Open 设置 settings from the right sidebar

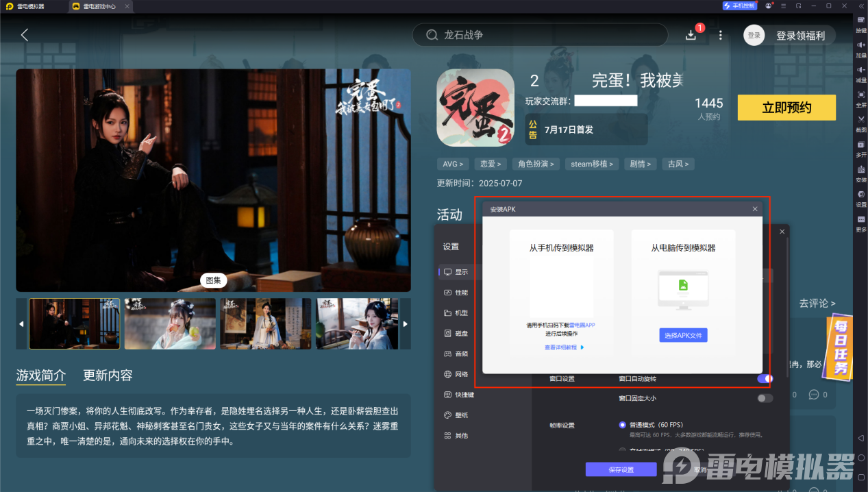(x=861, y=198)
